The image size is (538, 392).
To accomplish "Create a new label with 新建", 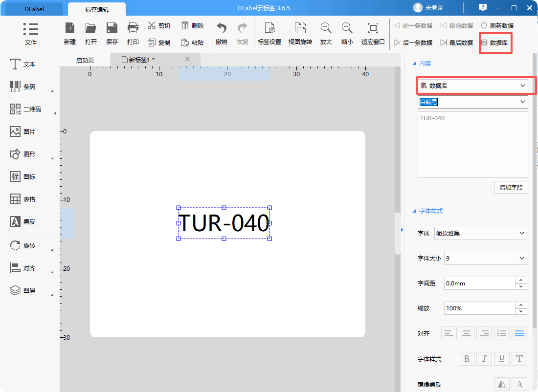I will click(x=69, y=34).
